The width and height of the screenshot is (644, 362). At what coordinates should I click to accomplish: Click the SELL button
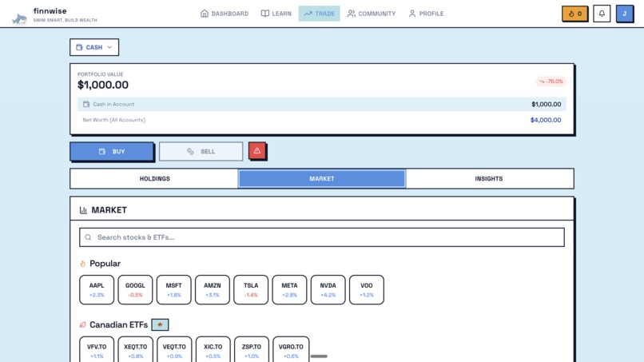tap(201, 152)
